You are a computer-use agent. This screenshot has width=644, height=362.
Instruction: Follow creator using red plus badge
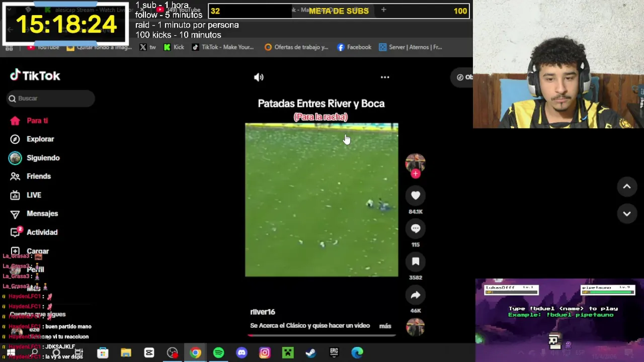pos(416,174)
